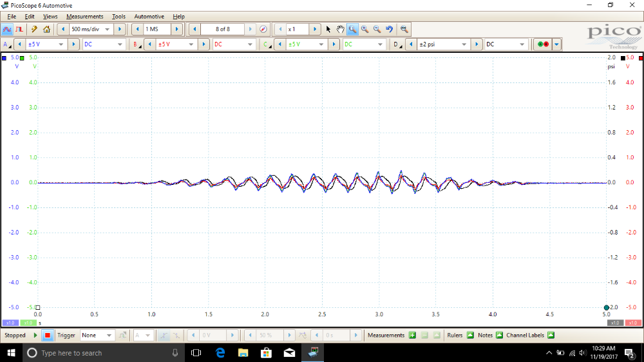
Task: Click the red Stop capture button
Action: (x=46, y=335)
